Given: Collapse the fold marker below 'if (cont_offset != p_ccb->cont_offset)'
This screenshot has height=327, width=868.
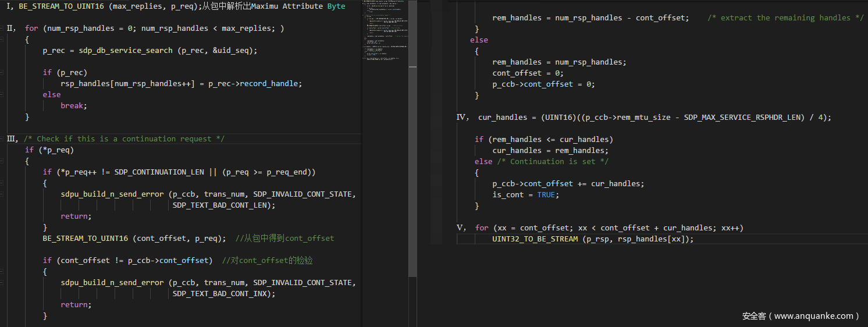Looking at the screenshot, I should (2, 272).
